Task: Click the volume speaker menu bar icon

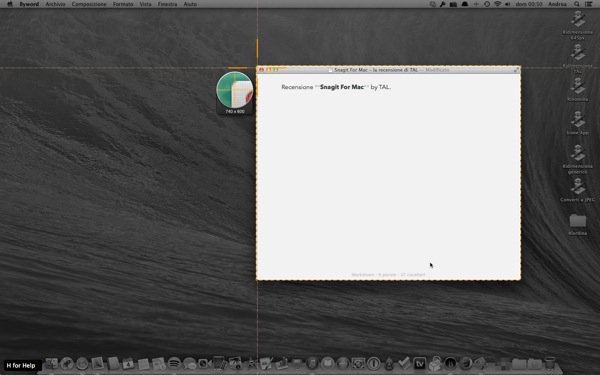Action: [x=508, y=4]
